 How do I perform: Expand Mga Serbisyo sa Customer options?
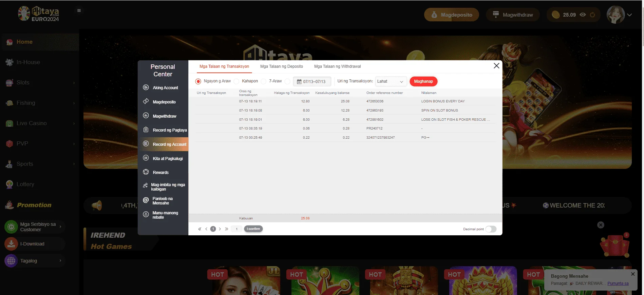click(x=60, y=227)
